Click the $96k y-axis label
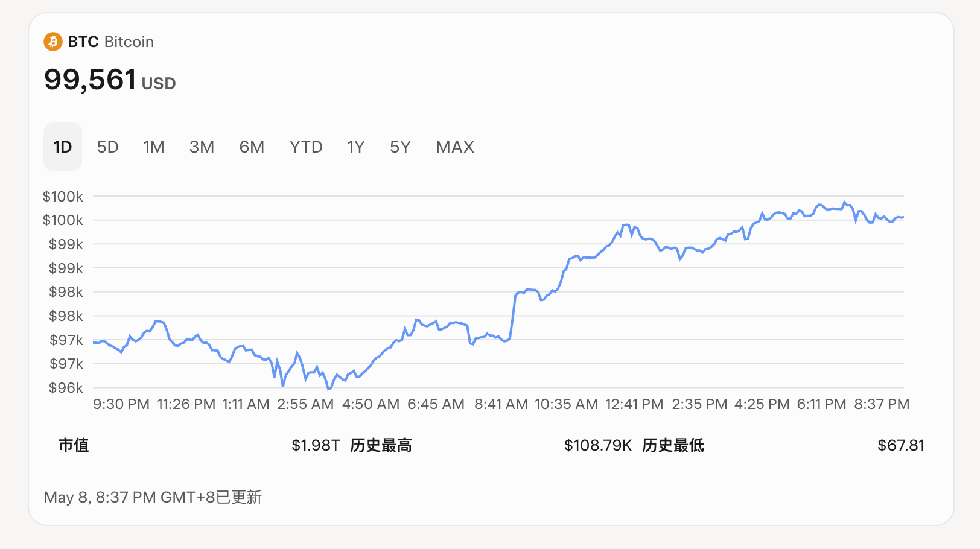This screenshot has height=549, width=980. point(66,388)
